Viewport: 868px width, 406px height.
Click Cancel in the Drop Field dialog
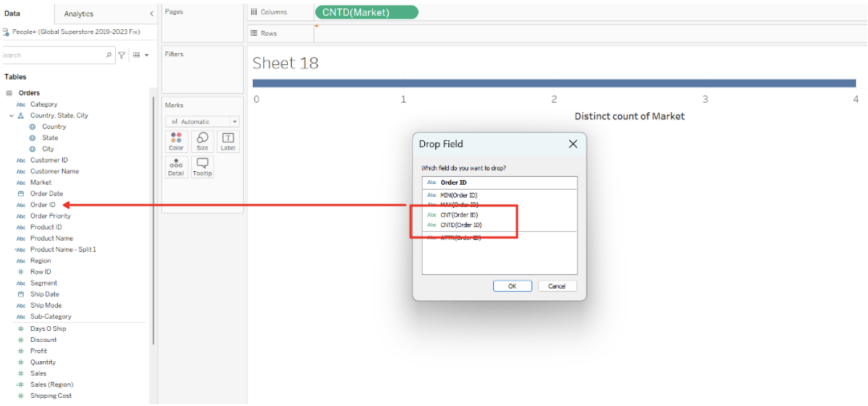tap(557, 286)
